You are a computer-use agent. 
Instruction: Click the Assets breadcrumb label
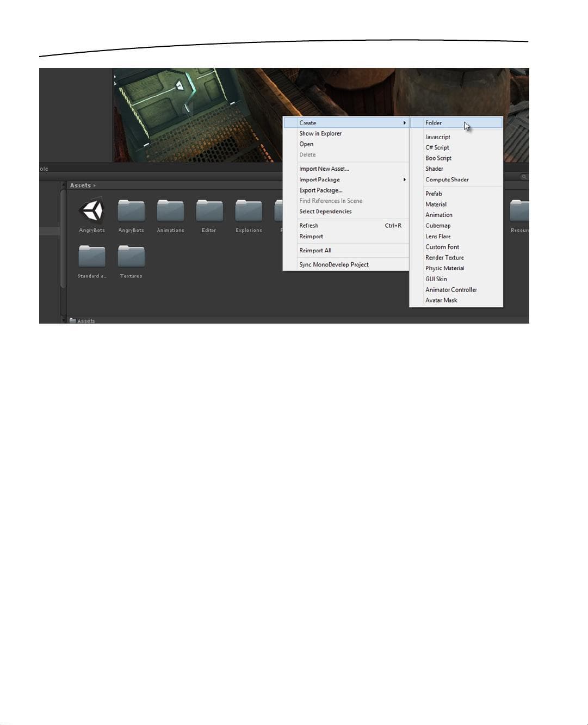tap(81, 185)
